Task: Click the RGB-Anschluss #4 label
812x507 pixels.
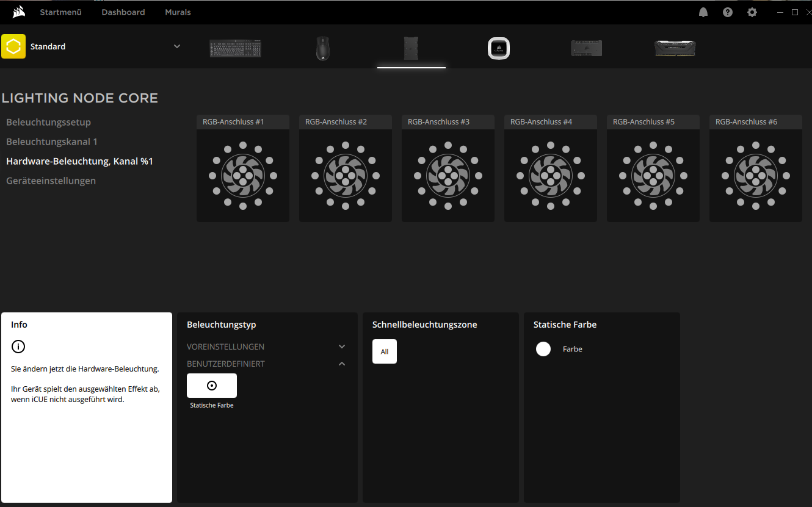Action: 541,122
